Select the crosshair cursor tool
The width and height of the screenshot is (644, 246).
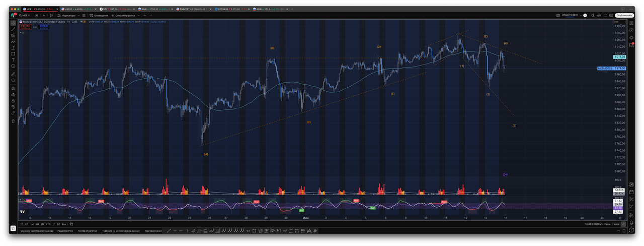pyautogui.click(x=13, y=23)
